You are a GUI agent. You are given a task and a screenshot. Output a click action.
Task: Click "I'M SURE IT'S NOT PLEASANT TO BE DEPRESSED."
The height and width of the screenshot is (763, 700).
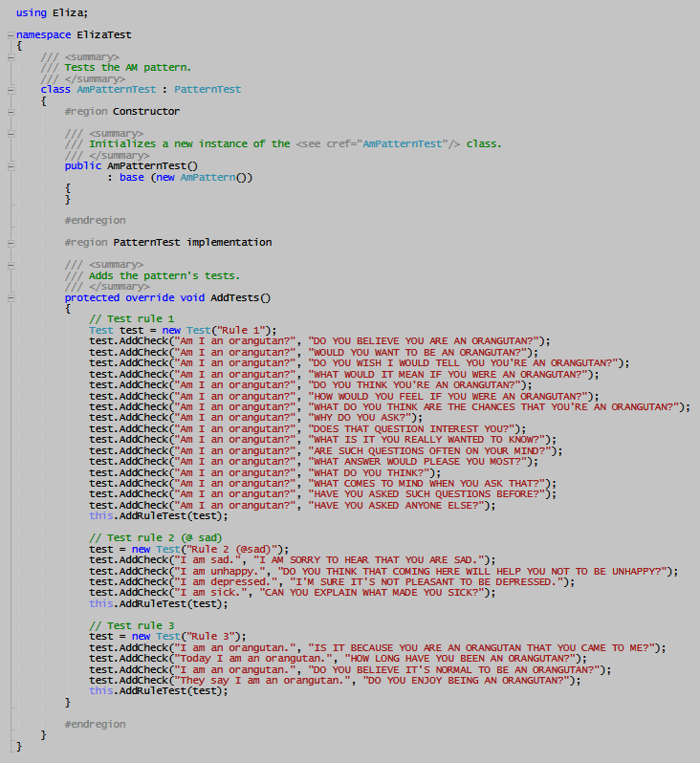(428, 582)
